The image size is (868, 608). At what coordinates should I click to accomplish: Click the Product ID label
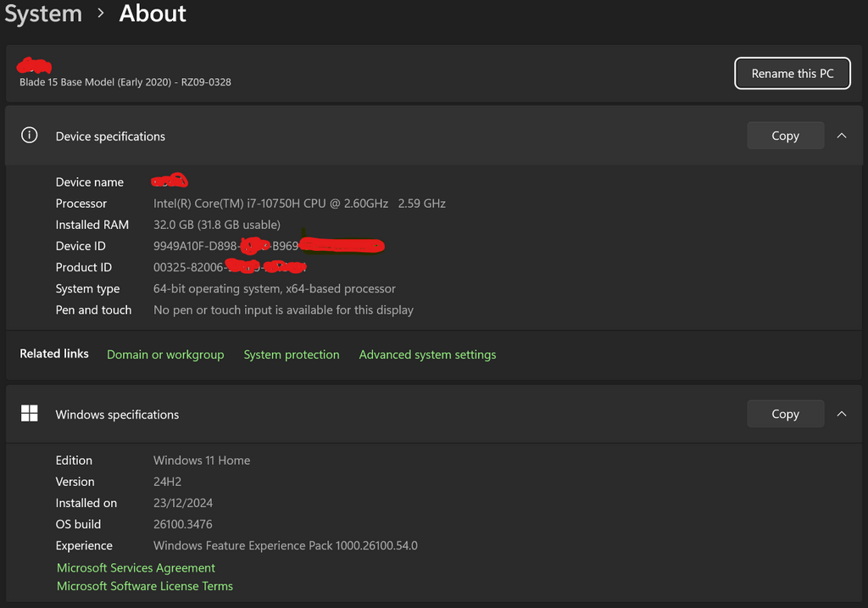(x=84, y=267)
